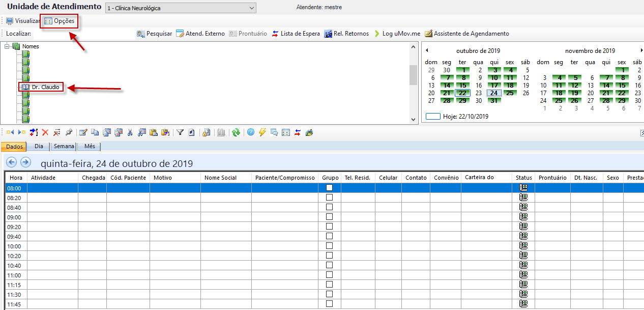Open Log uMov.me
Viewport: 644px width, 310px height.
coord(397,34)
